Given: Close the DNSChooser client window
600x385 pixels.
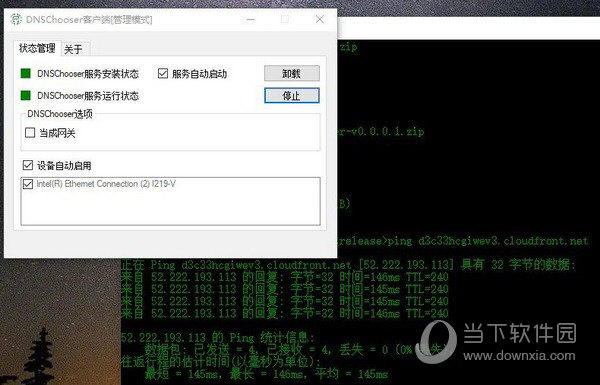Looking at the screenshot, I should pos(320,19).
